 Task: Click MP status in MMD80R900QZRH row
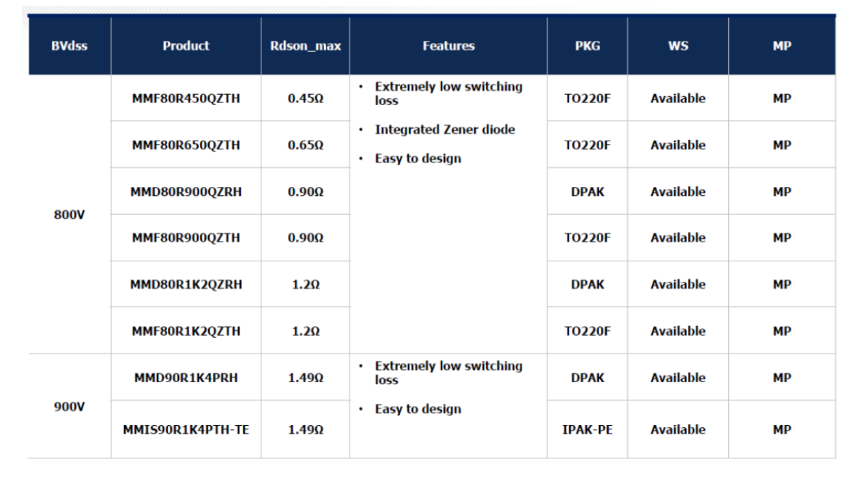click(x=781, y=192)
